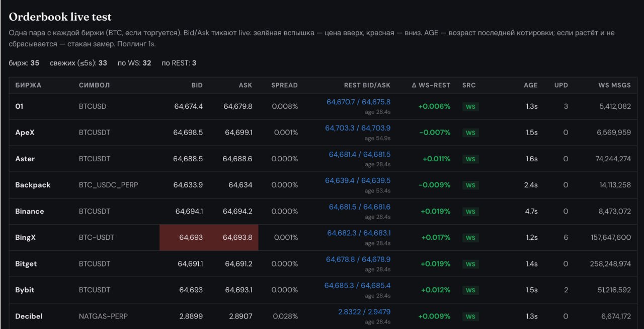This screenshot has width=644, height=329.
Task: Click the SRC column header
Action: pos(469,85)
